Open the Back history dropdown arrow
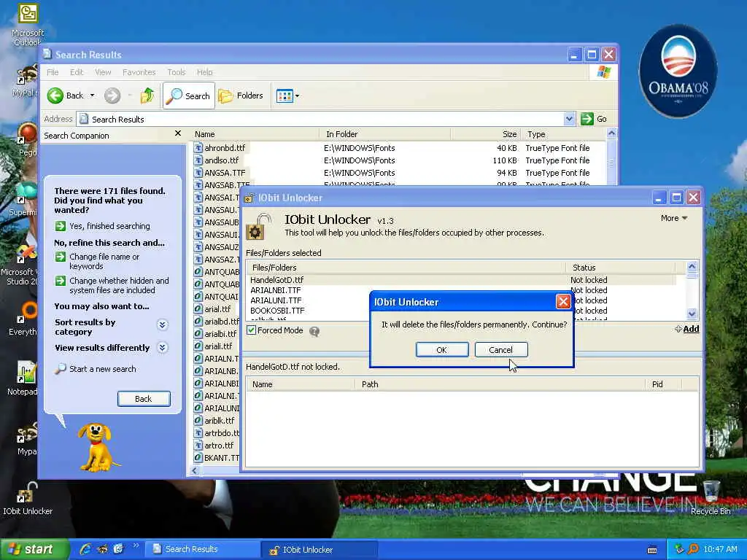Image resolution: width=747 pixels, height=560 pixels. [x=93, y=96]
